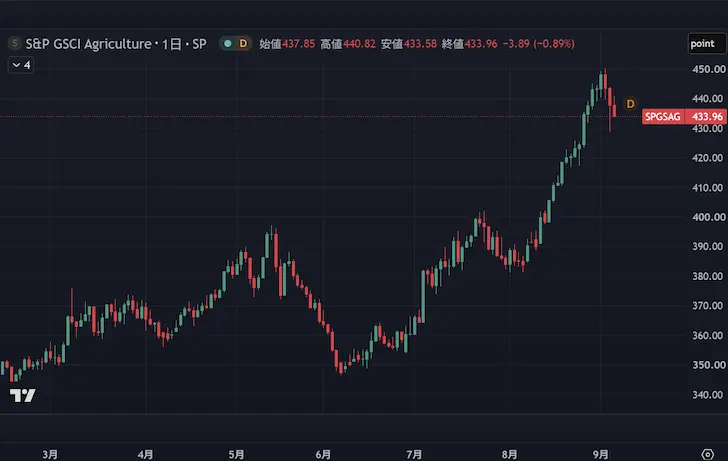This screenshot has height=461, width=728.
Task: Click the 340.00 level on price axis
Action: coord(708,395)
